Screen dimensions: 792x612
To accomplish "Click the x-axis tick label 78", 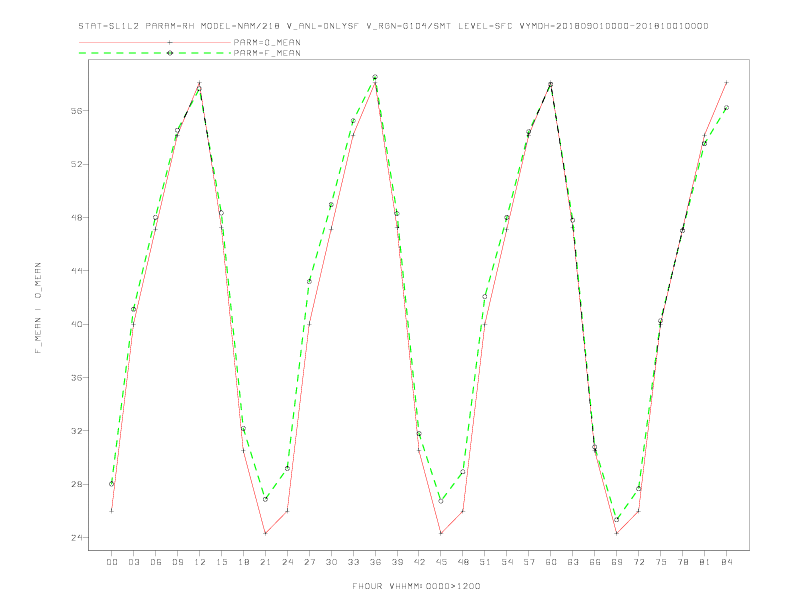I will click(682, 562).
